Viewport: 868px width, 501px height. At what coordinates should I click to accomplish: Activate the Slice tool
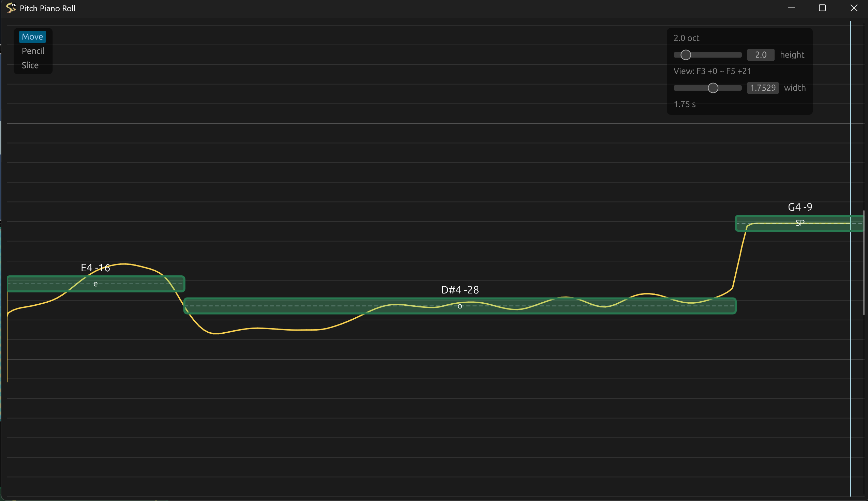pyautogui.click(x=30, y=65)
